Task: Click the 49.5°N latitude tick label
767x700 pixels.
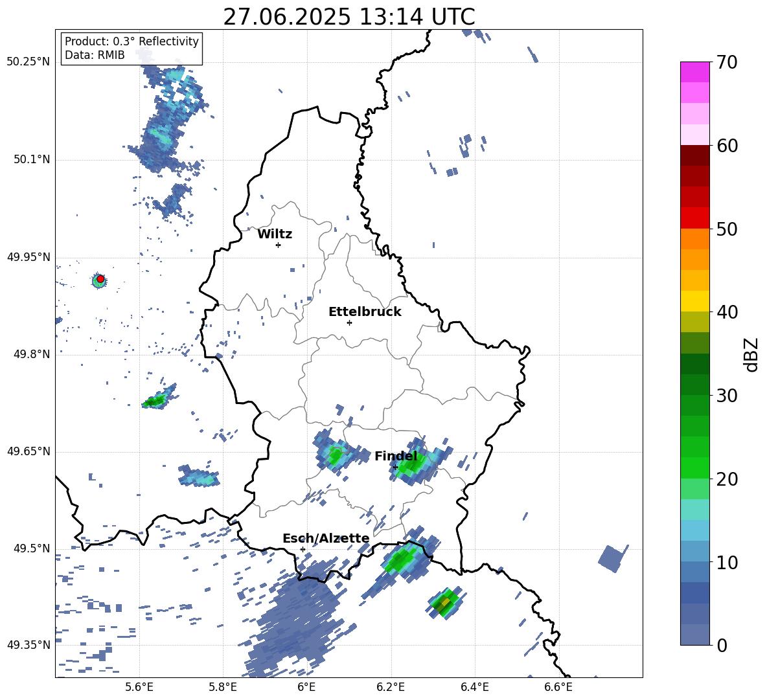Action: (x=32, y=548)
